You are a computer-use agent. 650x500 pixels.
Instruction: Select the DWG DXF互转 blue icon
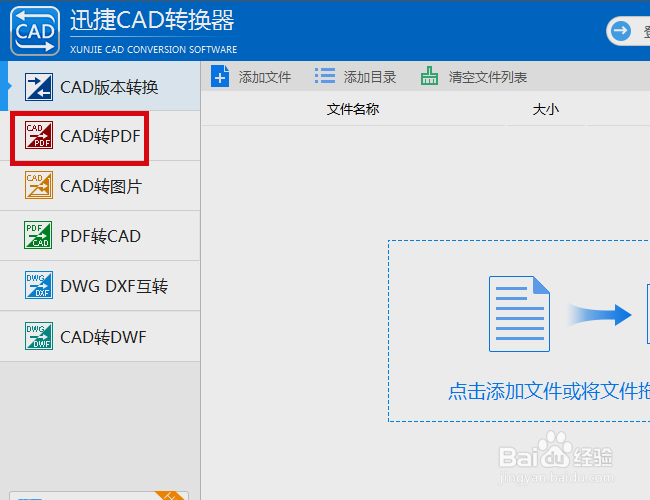point(39,285)
